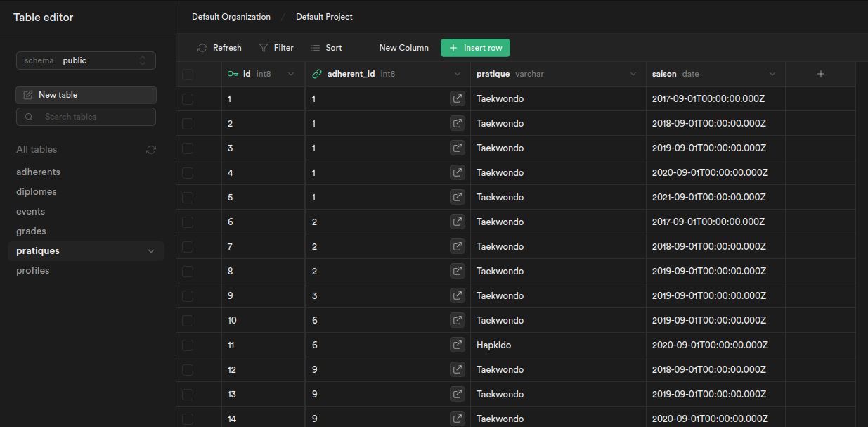Open foreign key link in row 10
Image resolution: width=868 pixels, height=427 pixels.
458,321
